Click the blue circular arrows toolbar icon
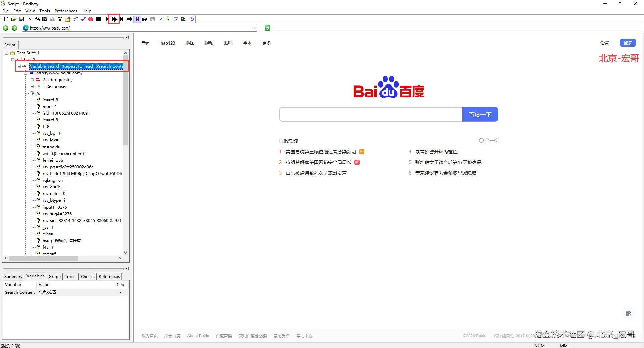 [x=191, y=19]
